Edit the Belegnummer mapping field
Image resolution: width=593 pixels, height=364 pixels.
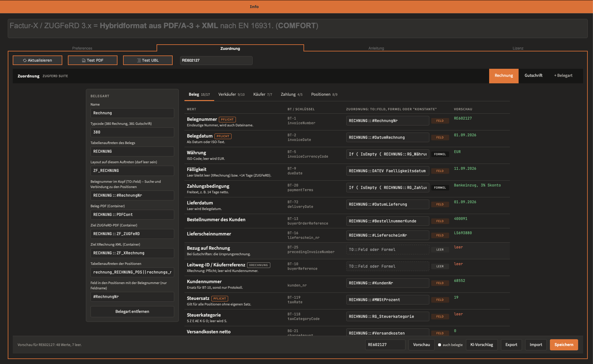tap(387, 121)
